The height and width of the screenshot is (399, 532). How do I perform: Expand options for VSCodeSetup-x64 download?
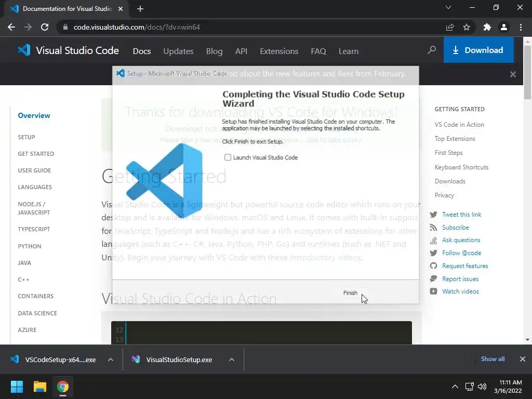111,360
